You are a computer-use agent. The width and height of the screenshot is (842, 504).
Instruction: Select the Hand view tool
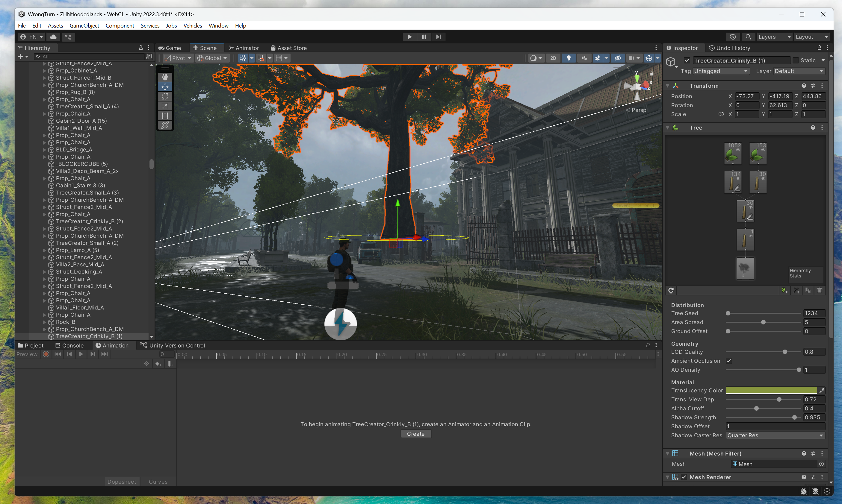point(165,77)
